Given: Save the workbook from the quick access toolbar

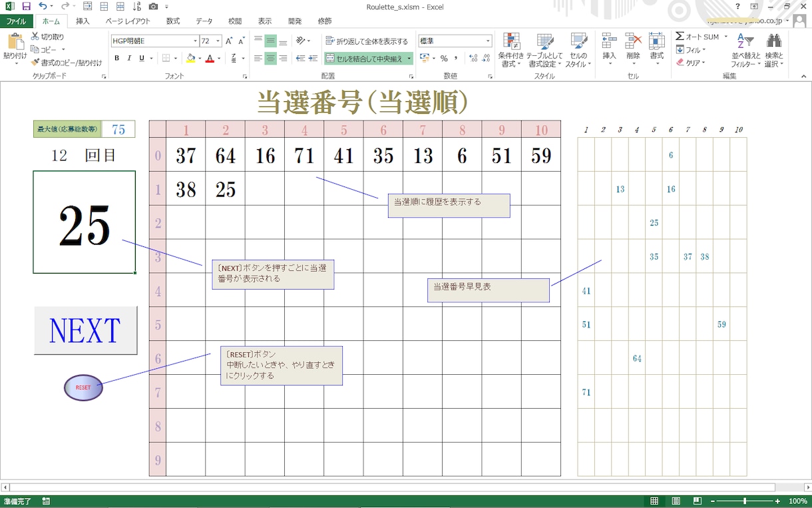Looking at the screenshot, I should [x=26, y=7].
